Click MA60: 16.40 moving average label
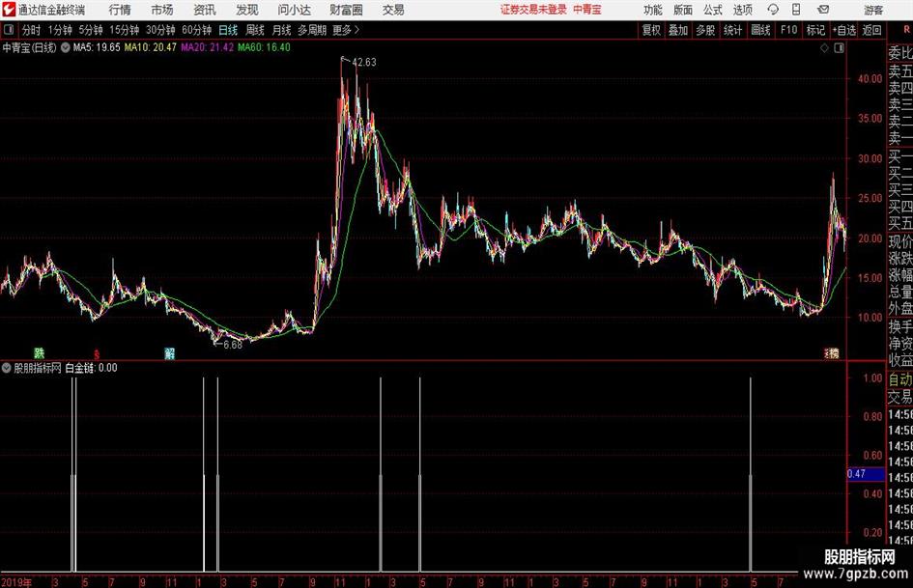Image resolution: width=913 pixels, height=588 pixels. pos(264,47)
